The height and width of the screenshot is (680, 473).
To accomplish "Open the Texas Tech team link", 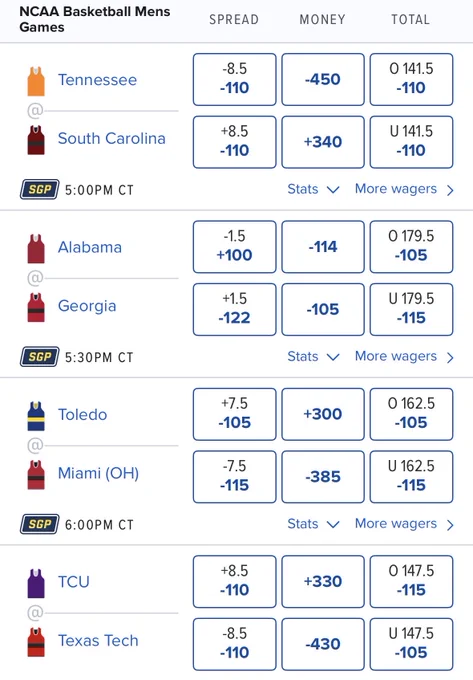I will 98,641.
